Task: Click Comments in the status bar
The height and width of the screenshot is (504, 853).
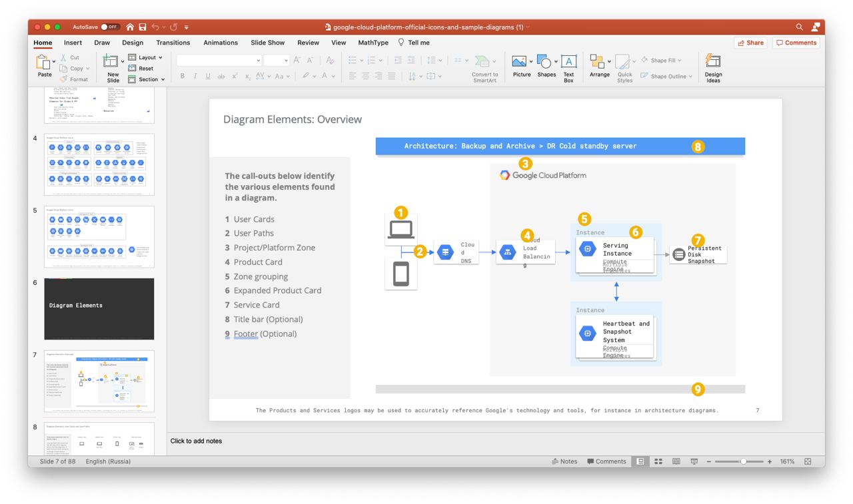Action: pyautogui.click(x=606, y=461)
